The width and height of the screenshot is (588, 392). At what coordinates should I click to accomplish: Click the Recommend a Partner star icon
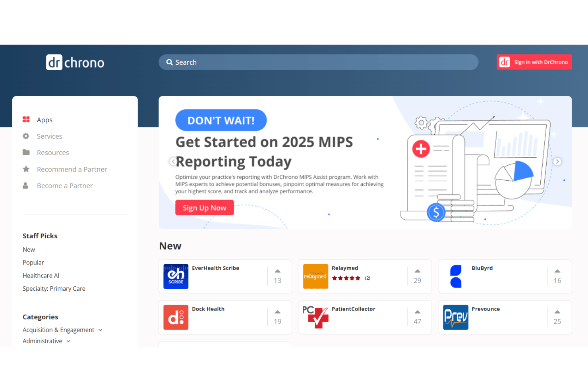click(26, 169)
